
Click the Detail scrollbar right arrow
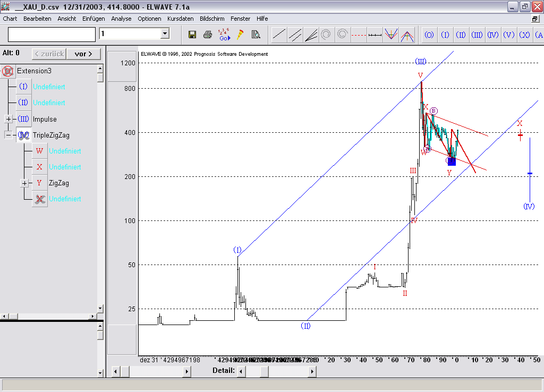(312, 371)
